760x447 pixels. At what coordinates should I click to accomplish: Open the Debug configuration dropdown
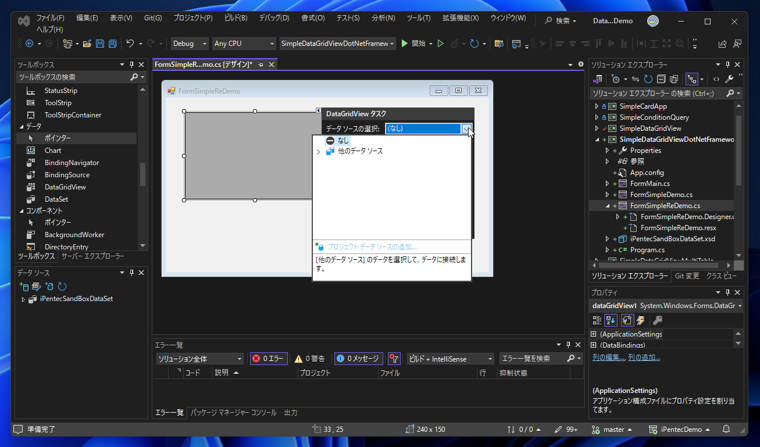(190, 44)
